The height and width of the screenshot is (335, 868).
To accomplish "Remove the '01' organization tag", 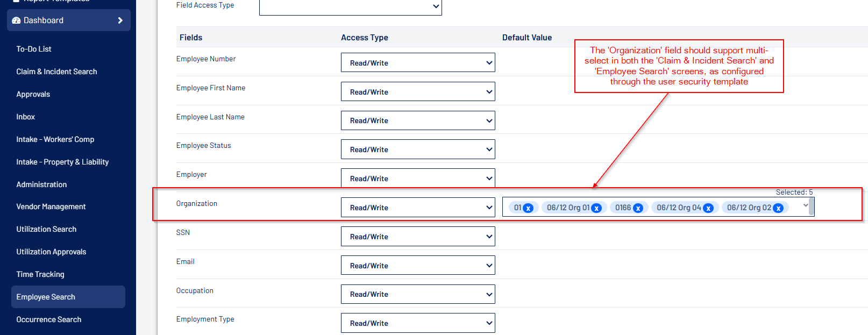I will click(x=528, y=208).
